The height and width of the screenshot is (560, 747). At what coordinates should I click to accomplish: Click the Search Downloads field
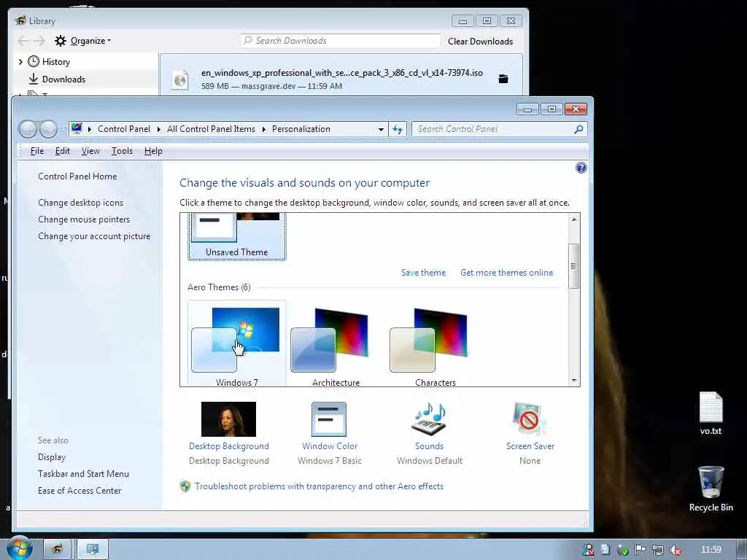click(341, 41)
